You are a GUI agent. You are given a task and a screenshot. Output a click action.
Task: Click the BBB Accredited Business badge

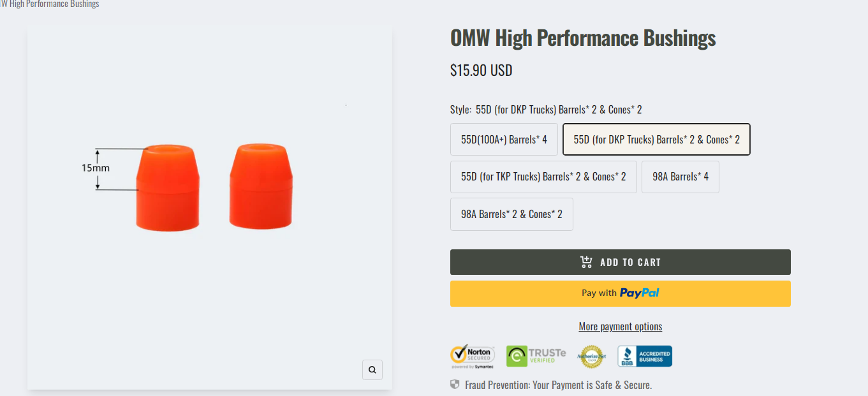pos(645,356)
